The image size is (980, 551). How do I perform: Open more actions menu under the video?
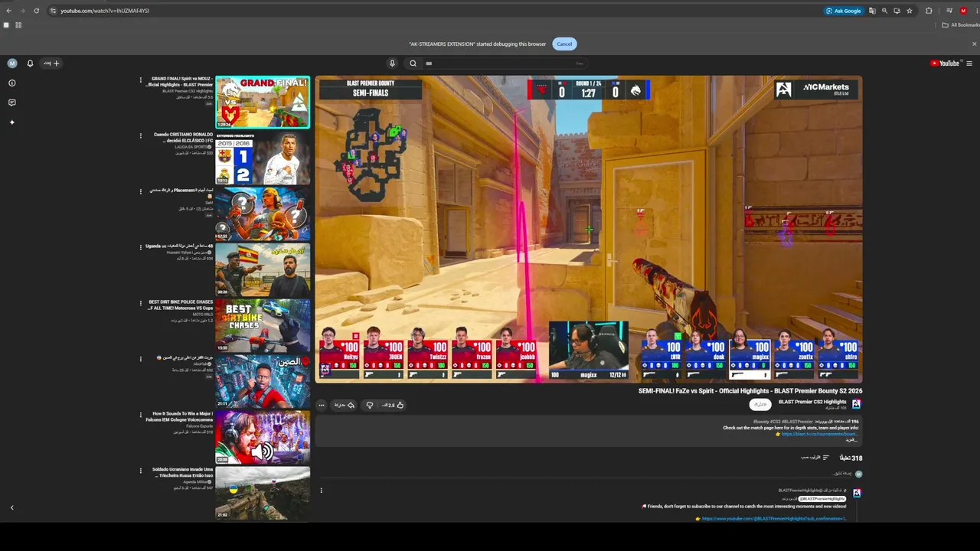(x=322, y=405)
